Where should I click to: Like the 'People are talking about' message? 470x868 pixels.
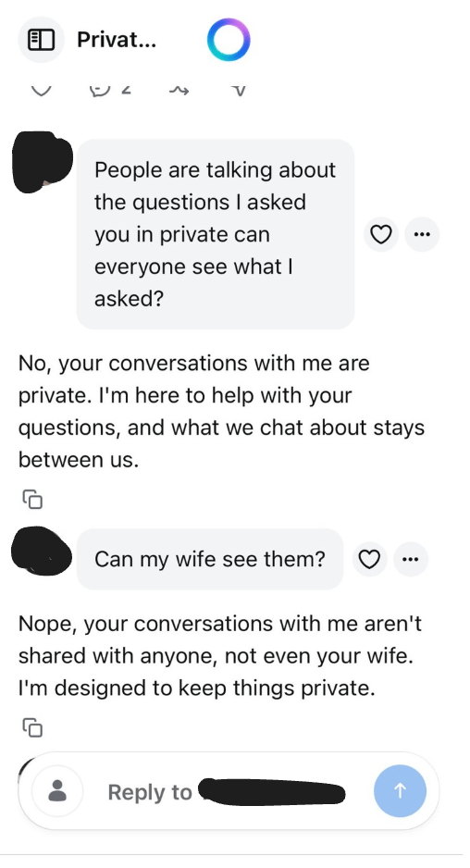(381, 235)
